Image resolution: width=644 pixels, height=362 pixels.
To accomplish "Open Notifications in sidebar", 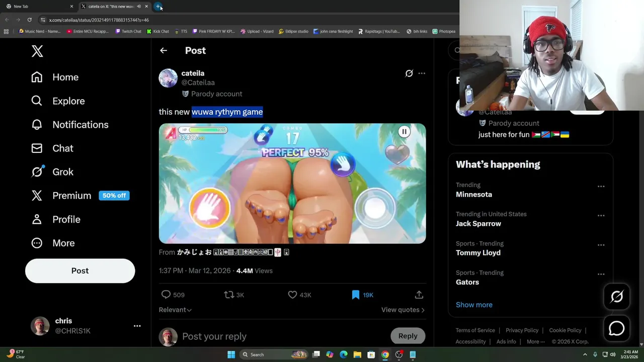I will tap(69, 125).
